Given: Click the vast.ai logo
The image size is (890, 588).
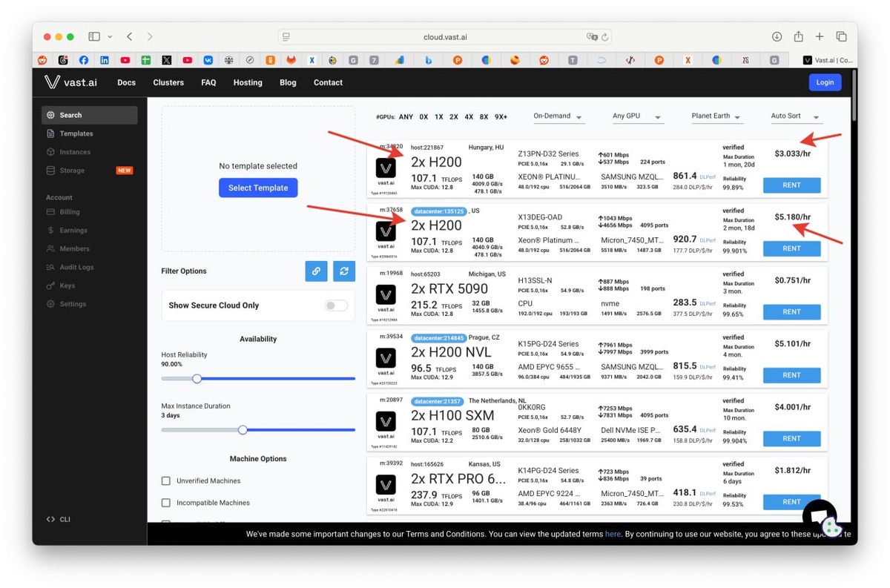Looking at the screenshot, I should [70, 82].
